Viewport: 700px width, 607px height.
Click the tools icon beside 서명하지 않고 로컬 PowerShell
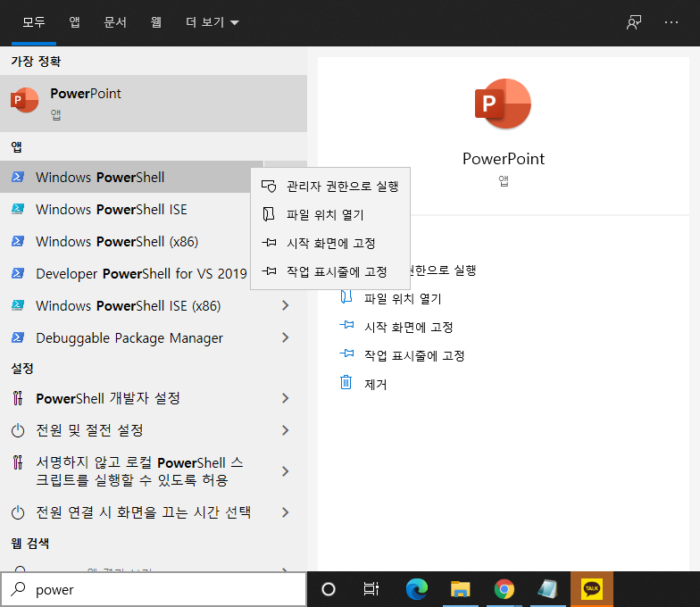coord(18,462)
